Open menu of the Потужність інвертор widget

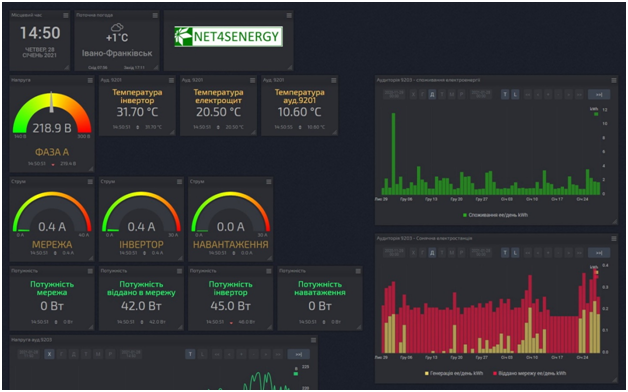coord(269,271)
